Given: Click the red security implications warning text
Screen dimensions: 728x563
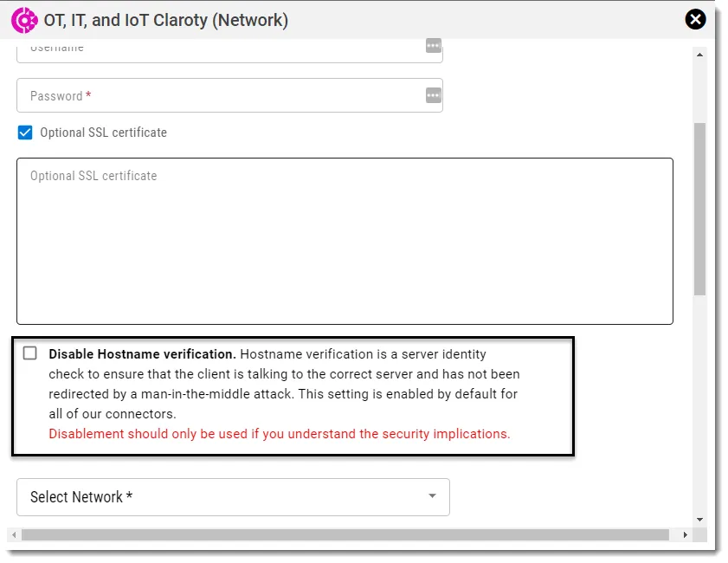Looking at the screenshot, I should click(x=280, y=434).
